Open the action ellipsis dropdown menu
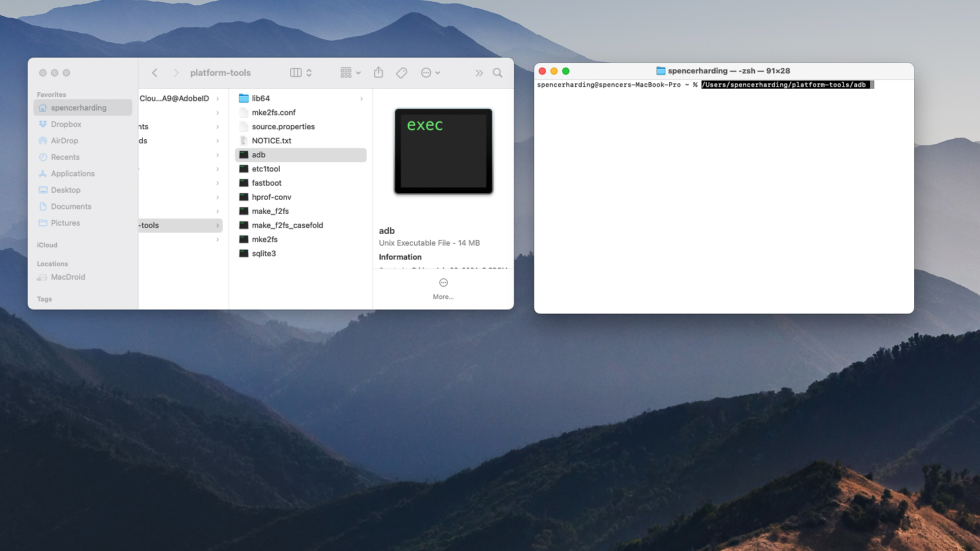Screen dimensions: 980x551 (430, 73)
